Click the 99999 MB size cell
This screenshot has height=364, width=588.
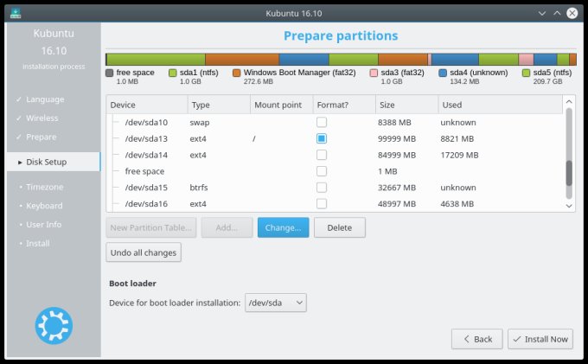pos(397,138)
